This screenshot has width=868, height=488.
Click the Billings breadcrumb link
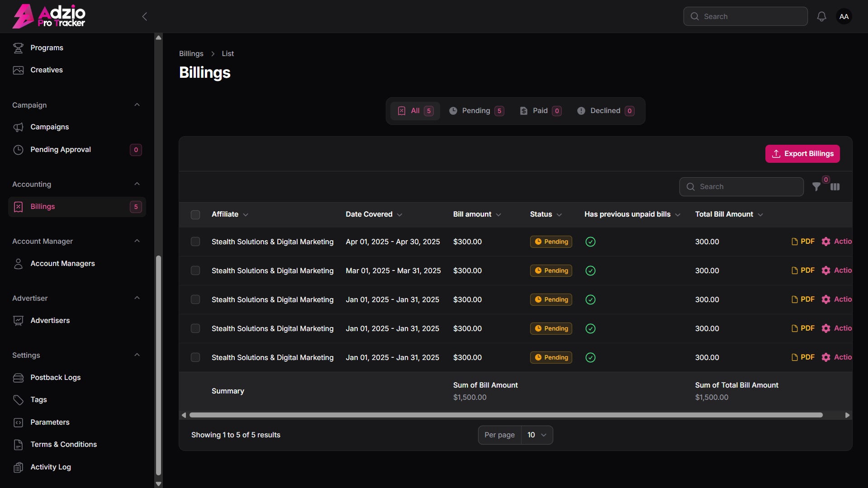[x=191, y=53]
